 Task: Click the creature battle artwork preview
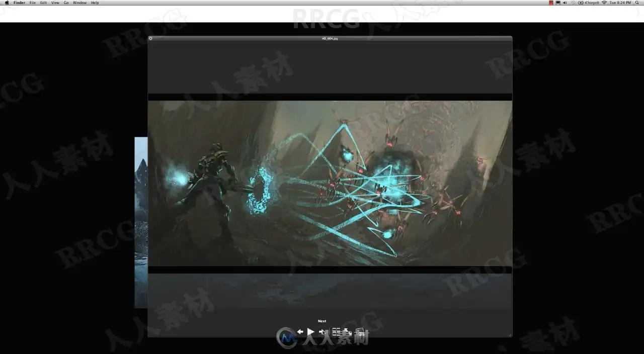point(330,184)
